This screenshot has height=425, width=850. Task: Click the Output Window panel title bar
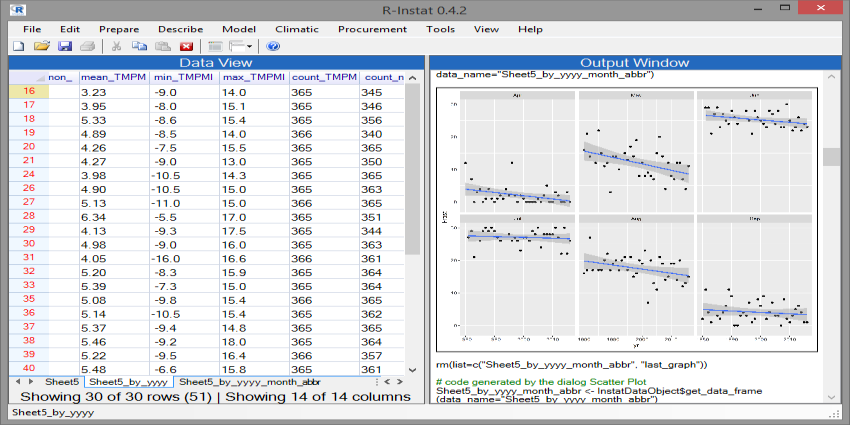[634, 63]
